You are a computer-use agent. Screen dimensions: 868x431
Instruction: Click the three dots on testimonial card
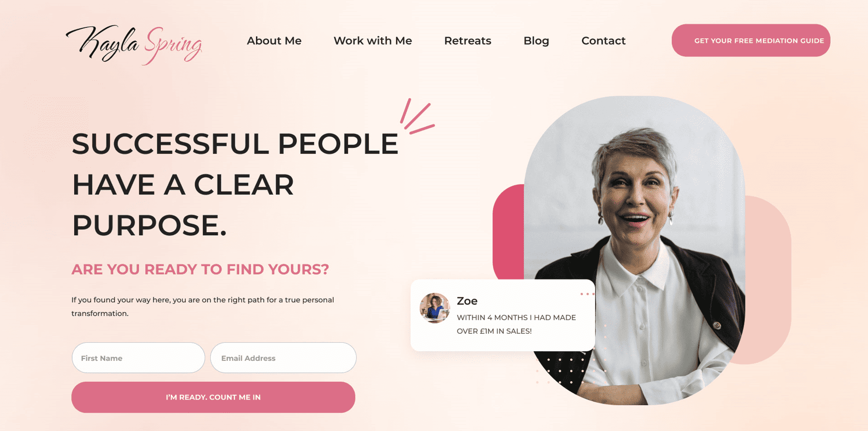click(x=587, y=294)
